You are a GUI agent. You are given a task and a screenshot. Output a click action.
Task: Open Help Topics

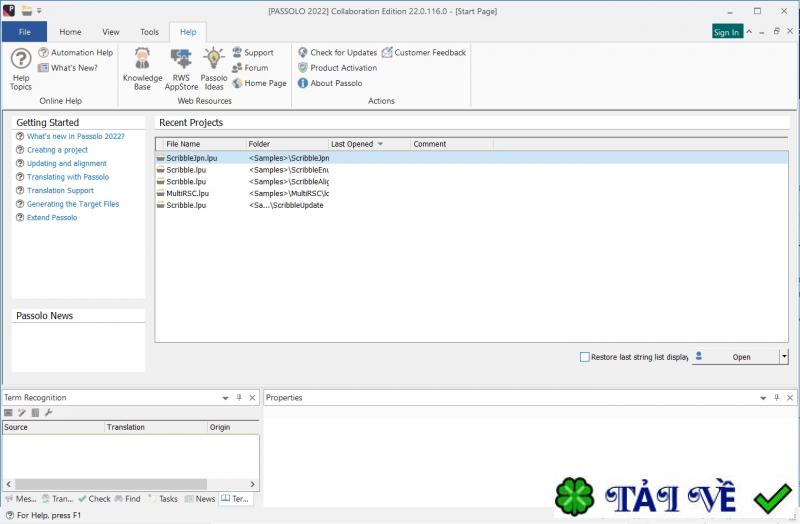coord(21,69)
